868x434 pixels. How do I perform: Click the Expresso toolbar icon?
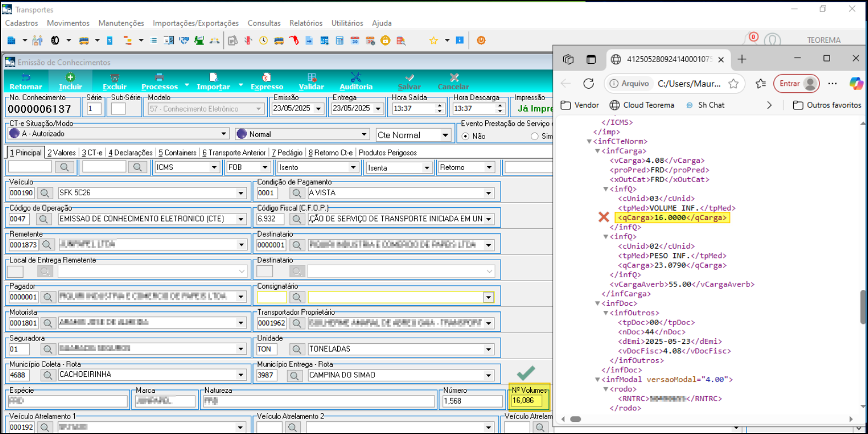tap(267, 78)
